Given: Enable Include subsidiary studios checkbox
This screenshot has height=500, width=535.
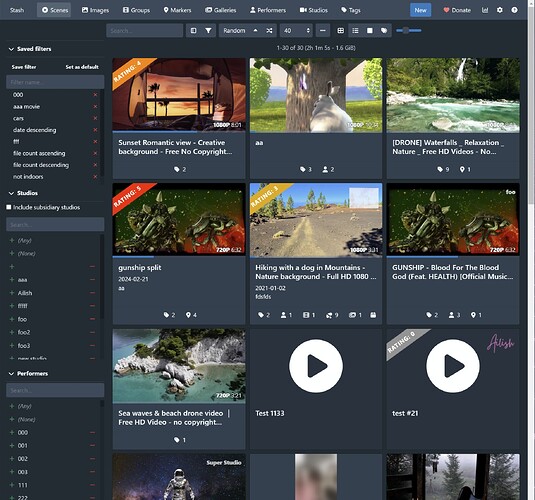Looking at the screenshot, I should click(x=9, y=207).
